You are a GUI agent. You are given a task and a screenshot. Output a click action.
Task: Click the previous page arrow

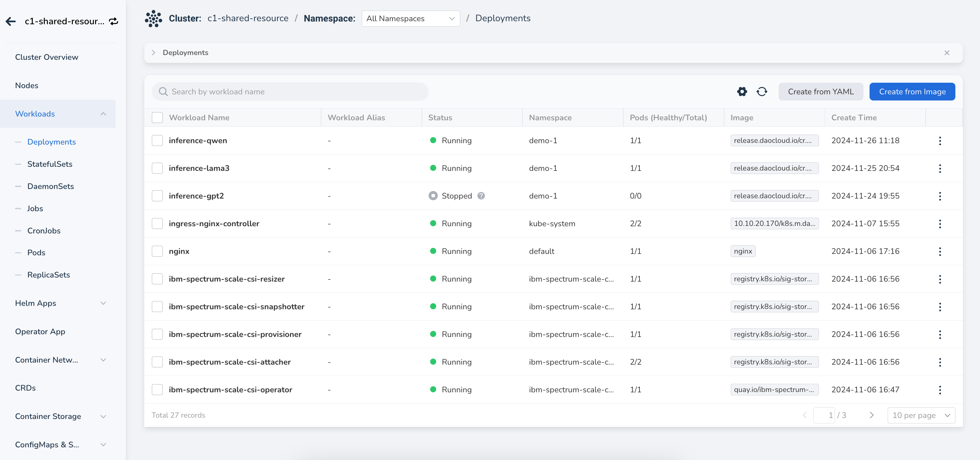pyautogui.click(x=805, y=415)
